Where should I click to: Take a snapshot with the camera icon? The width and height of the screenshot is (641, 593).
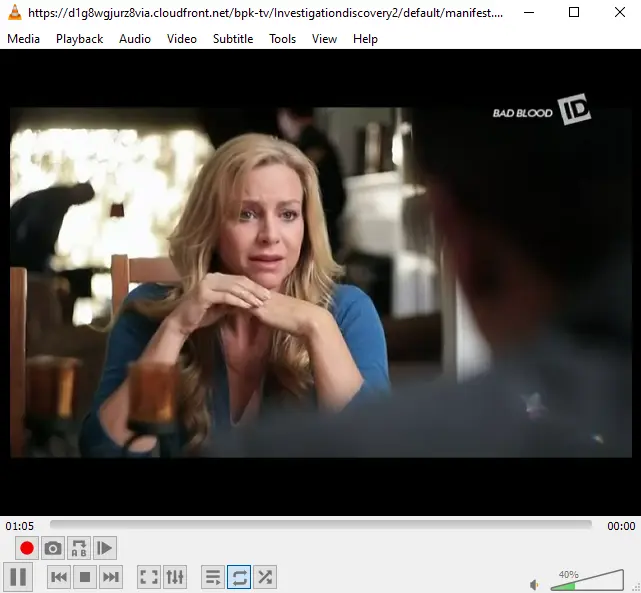(53, 548)
